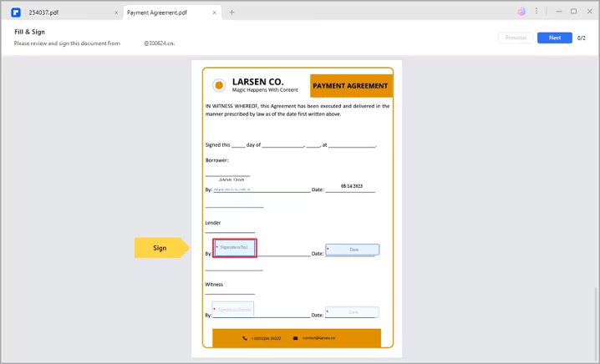Click the PAYMENT AGREEMENT banner title
The image size is (600, 364).
pyautogui.click(x=350, y=86)
